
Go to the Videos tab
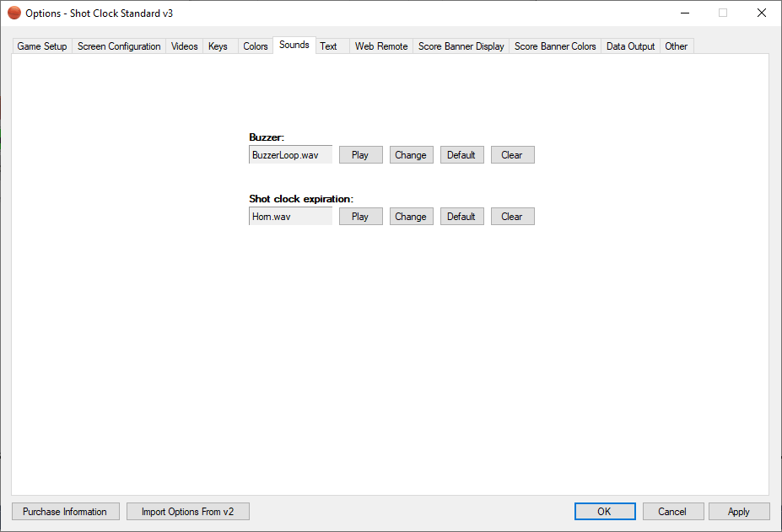pyautogui.click(x=185, y=46)
